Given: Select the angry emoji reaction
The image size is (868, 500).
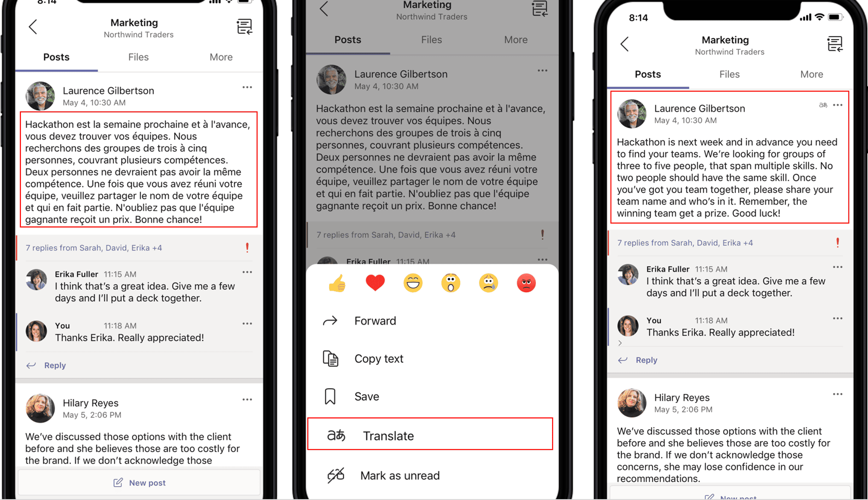Looking at the screenshot, I should click(527, 283).
